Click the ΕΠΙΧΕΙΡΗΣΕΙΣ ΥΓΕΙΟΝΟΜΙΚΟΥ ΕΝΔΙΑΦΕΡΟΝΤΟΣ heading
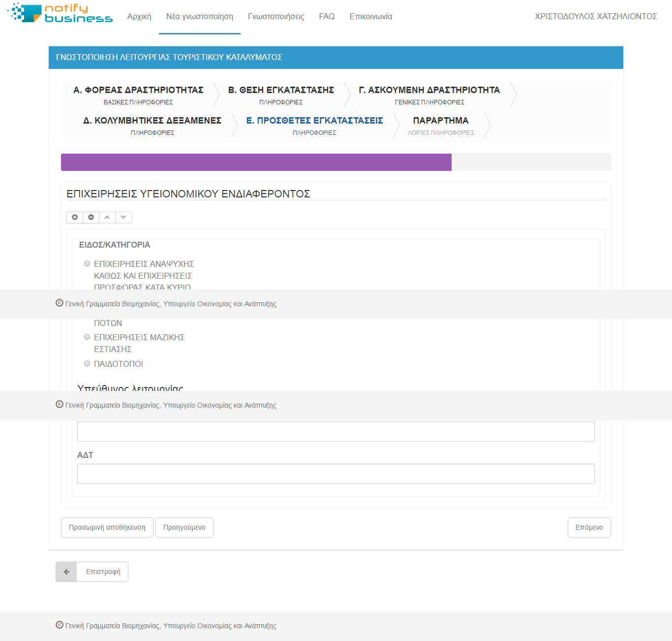This screenshot has height=641, width=672. coord(188,193)
